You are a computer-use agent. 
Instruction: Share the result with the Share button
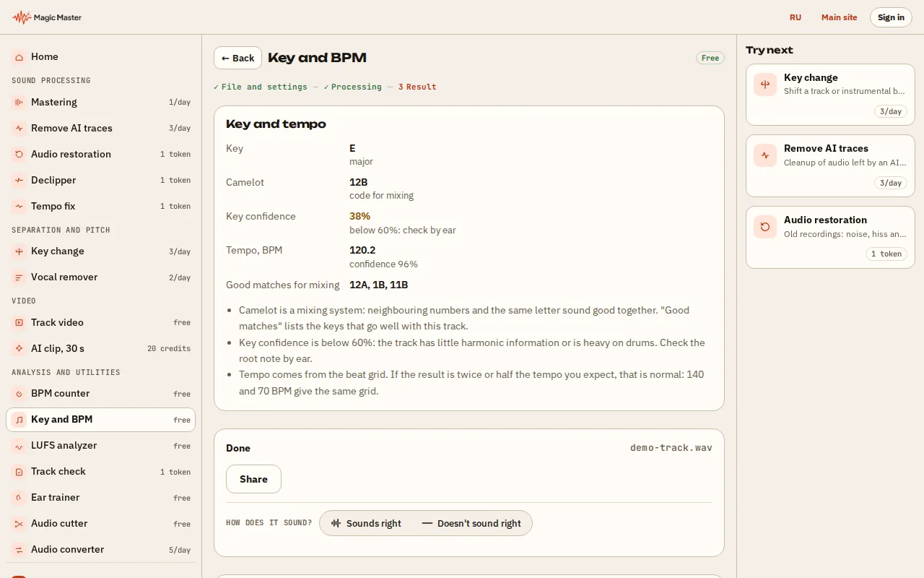pos(253,479)
